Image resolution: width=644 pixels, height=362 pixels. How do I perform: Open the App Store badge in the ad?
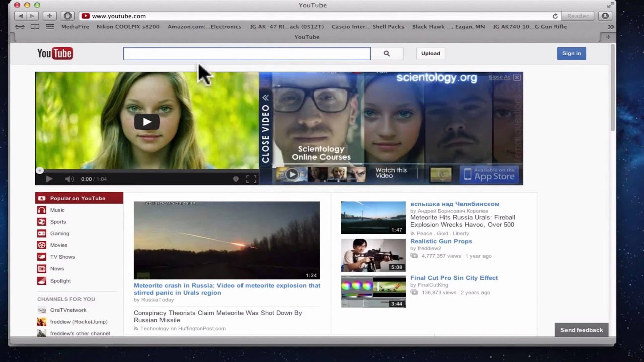pos(489,174)
